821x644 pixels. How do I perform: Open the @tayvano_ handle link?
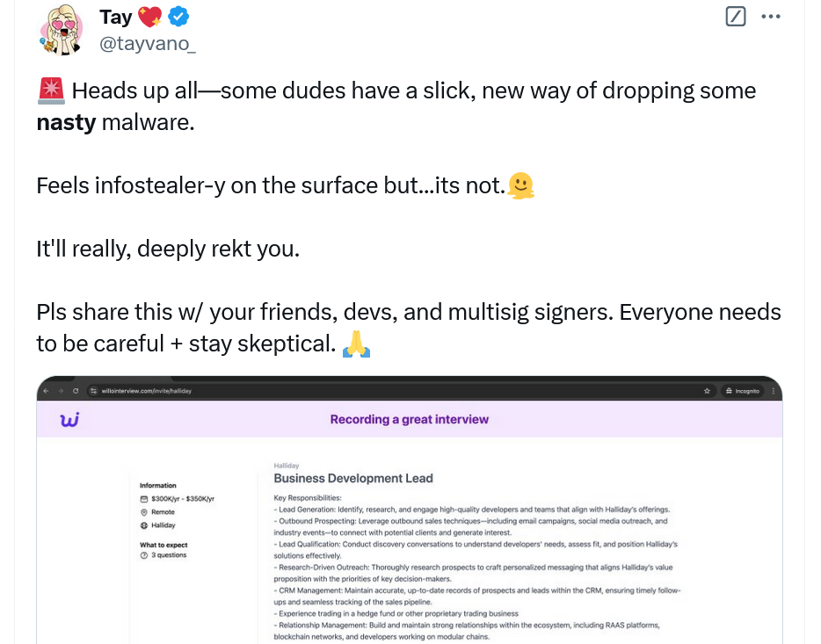(x=147, y=43)
